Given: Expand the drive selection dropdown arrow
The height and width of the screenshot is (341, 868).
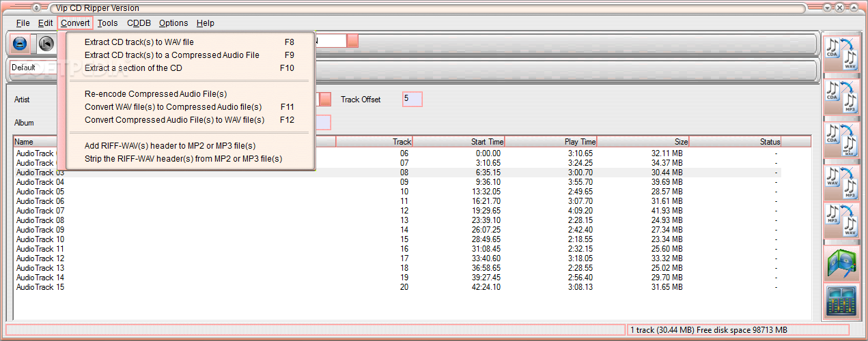Looking at the screenshot, I should pos(352,41).
